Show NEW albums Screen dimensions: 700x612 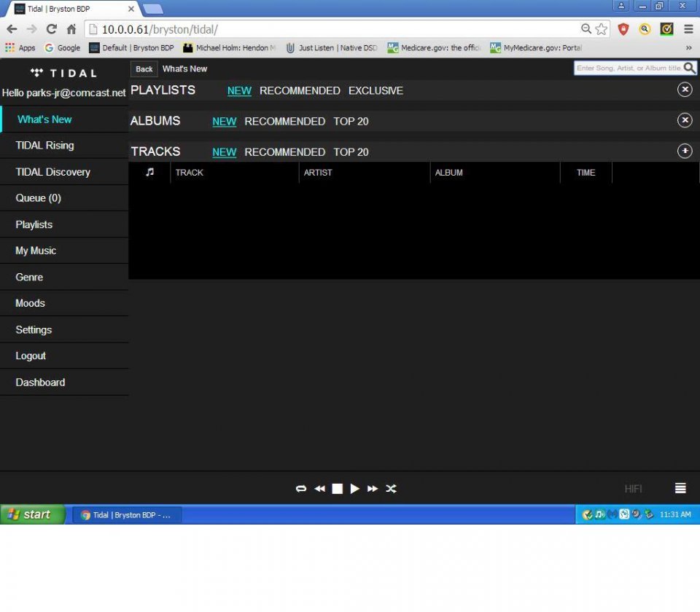click(224, 122)
